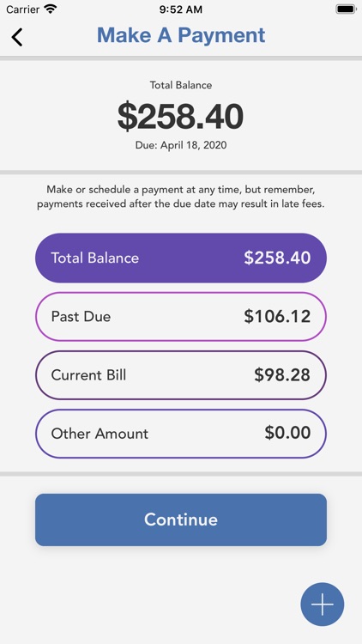Tap the battery indicator icon
The height and width of the screenshot is (644, 362).
tap(346, 9)
